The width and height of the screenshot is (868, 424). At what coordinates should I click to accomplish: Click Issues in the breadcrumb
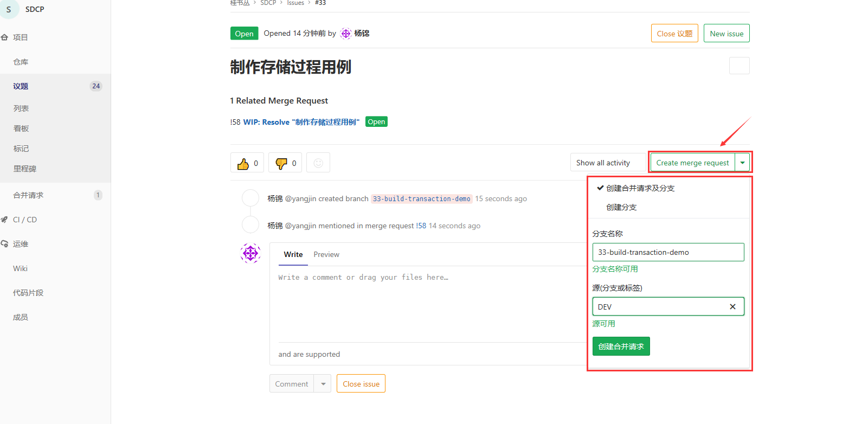point(295,3)
